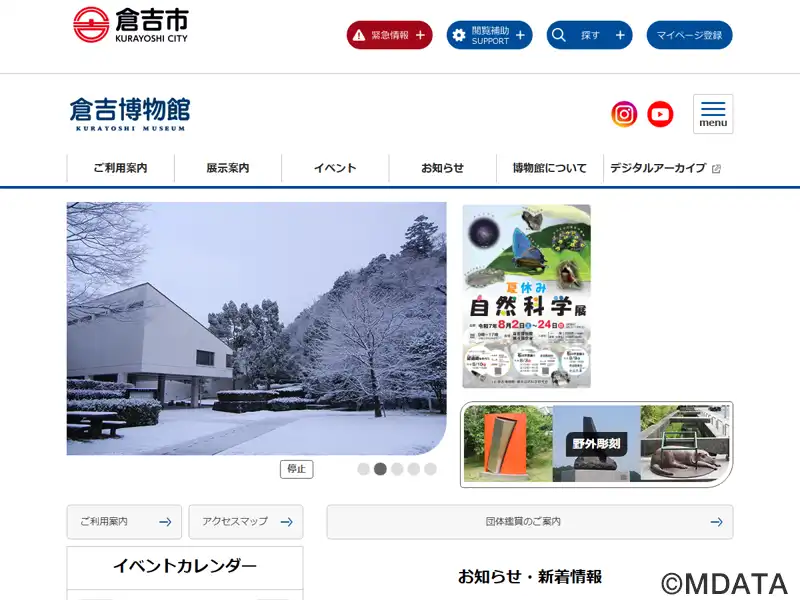The height and width of the screenshot is (600, 800).
Task: Click the external-link icon beside デジタルアーカイブ
Action: pyautogui.click(x=716, y=169)
